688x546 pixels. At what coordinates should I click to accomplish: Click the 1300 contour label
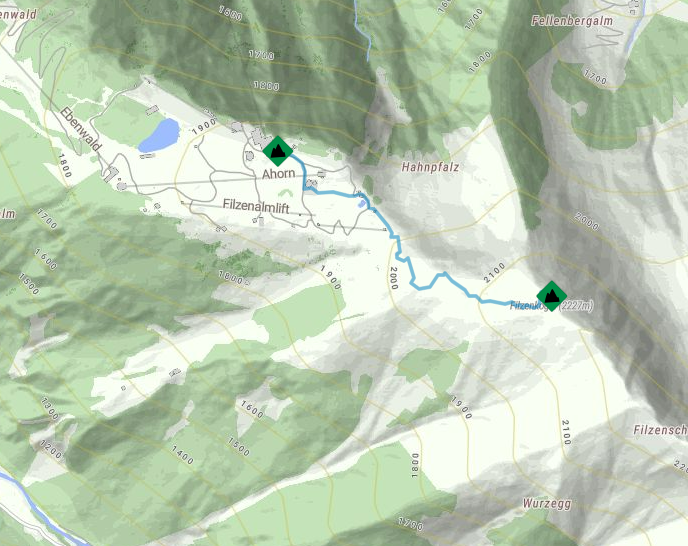click(x=50, y=408)
